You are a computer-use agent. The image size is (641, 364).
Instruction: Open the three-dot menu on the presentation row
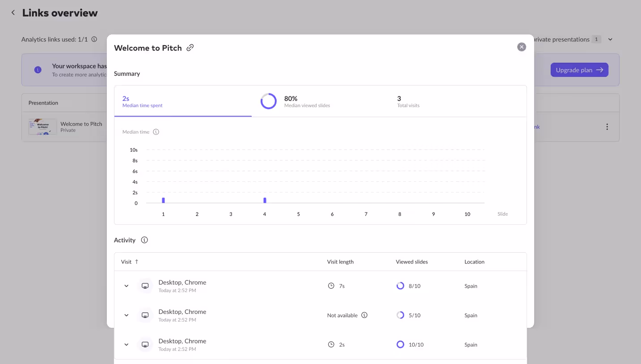[607, 126]
